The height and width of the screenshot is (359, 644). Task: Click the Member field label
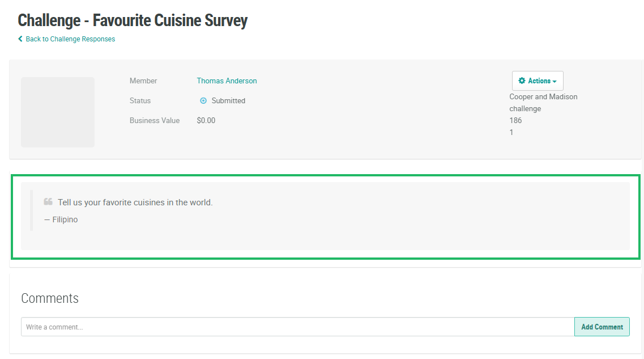coord(143,81)
